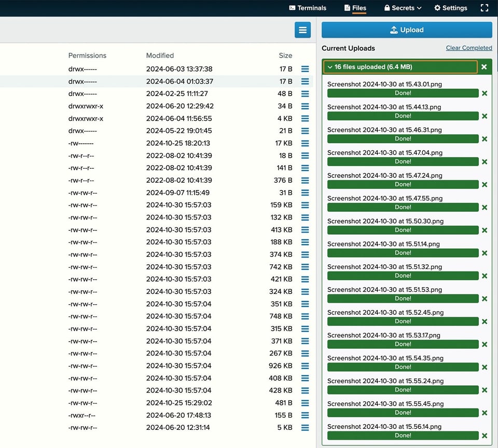Click the Permissions column header
Screen dimensions: 498x448
tap(87, 56)
